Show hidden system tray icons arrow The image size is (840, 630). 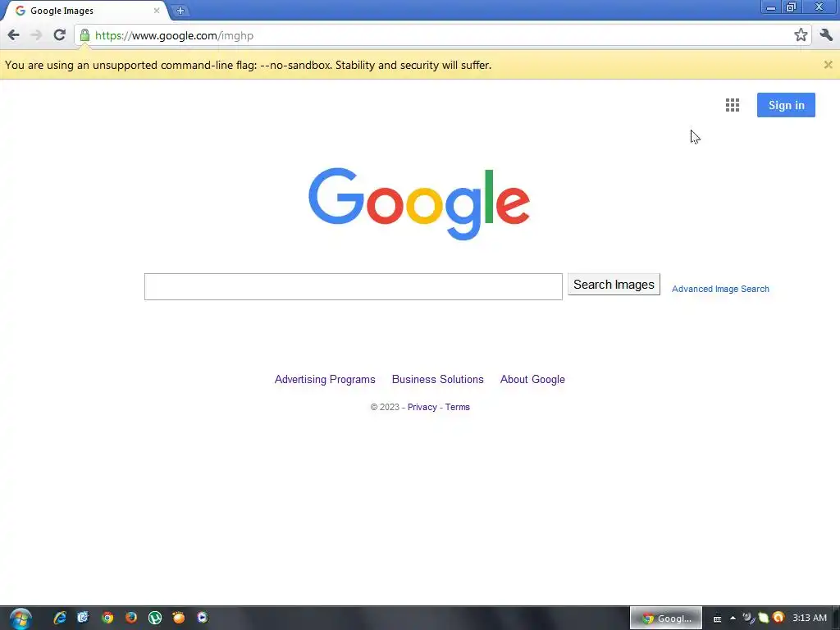pyautogui.click(x=733, y=618)
